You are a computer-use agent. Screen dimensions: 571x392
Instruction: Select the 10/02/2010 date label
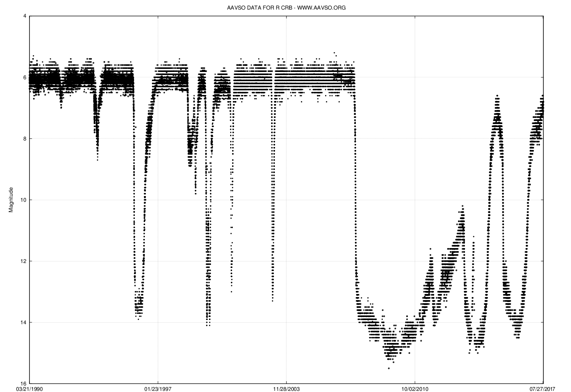414,389
